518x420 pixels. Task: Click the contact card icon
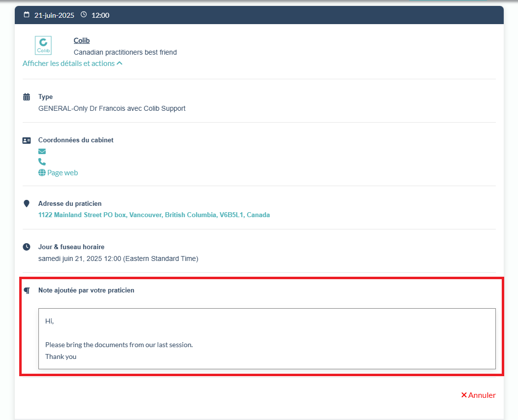click(x=27, y=140)
